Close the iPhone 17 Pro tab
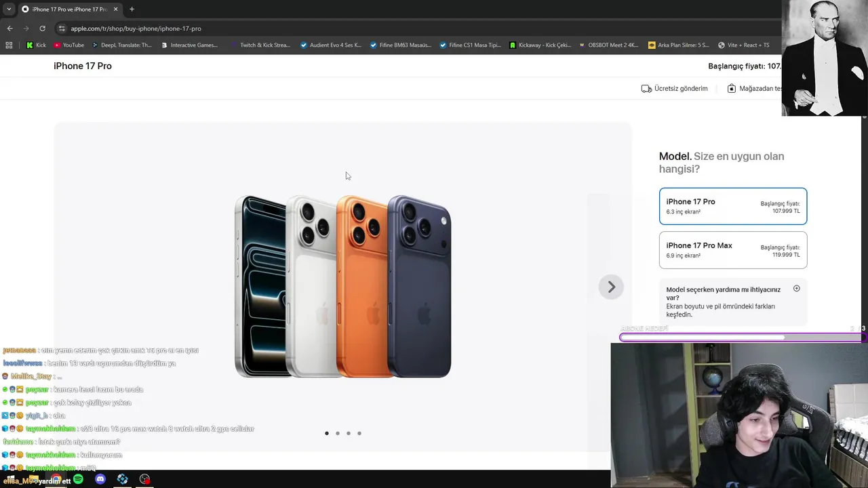This screenshot has height=488, width=868. point(115,9)
